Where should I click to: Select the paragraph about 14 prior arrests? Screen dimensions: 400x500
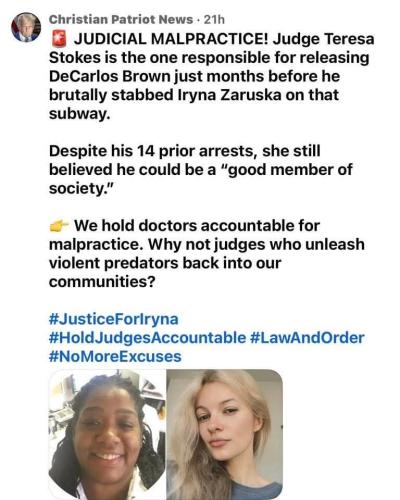point(200,170)
